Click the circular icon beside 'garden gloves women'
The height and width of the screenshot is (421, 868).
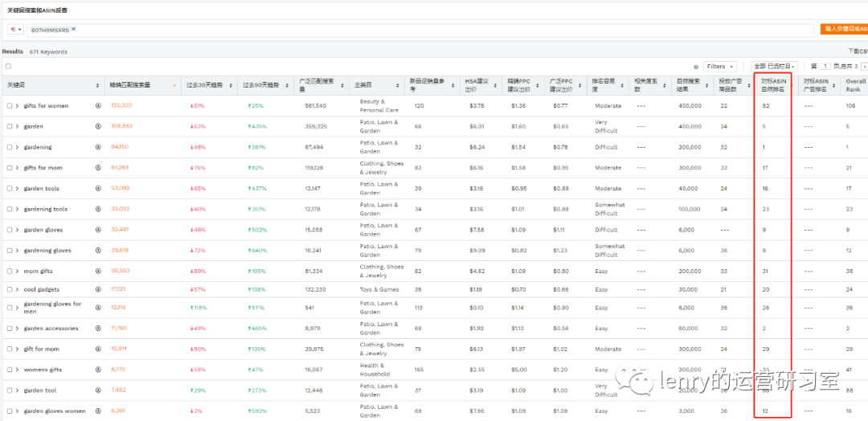pos(98,411)
